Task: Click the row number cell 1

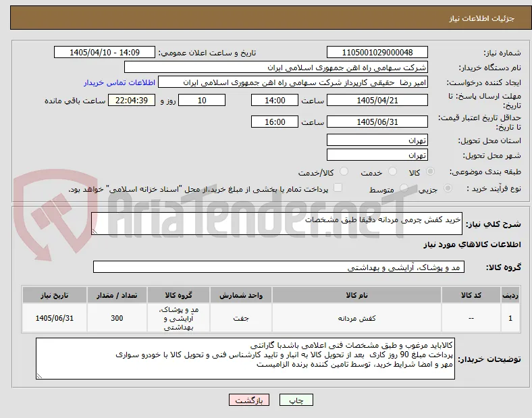Action: 510,318
